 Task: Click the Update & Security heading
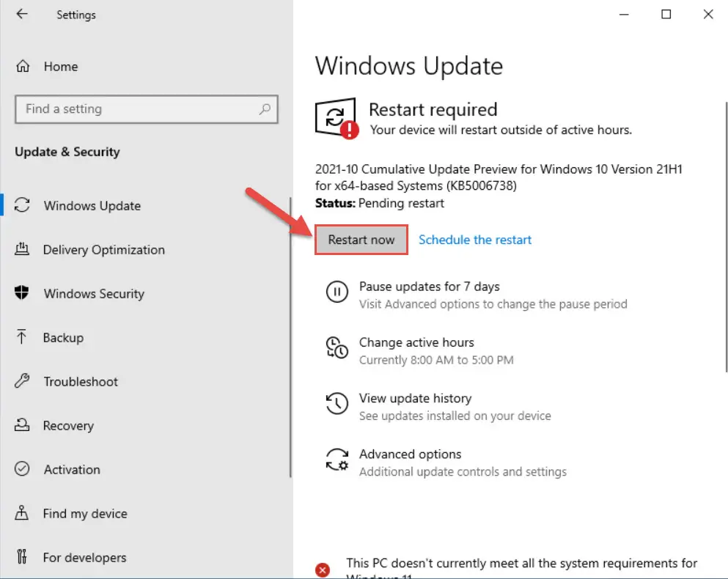67,152
